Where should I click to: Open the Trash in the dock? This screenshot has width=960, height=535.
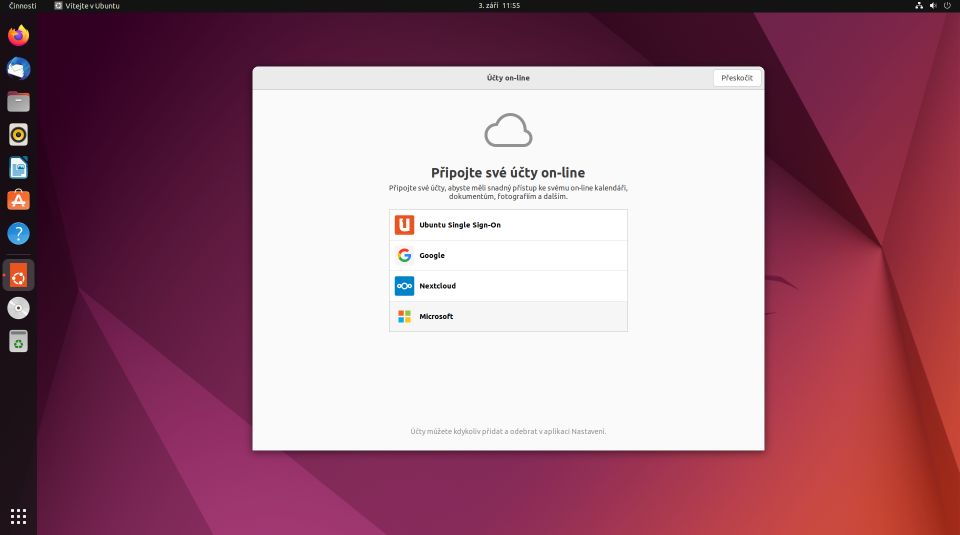coord(18,341)
